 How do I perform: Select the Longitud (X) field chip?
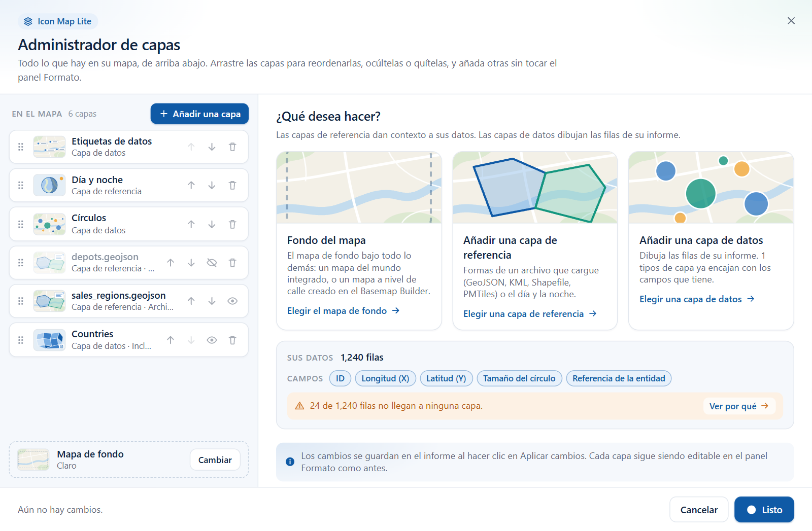385,378
